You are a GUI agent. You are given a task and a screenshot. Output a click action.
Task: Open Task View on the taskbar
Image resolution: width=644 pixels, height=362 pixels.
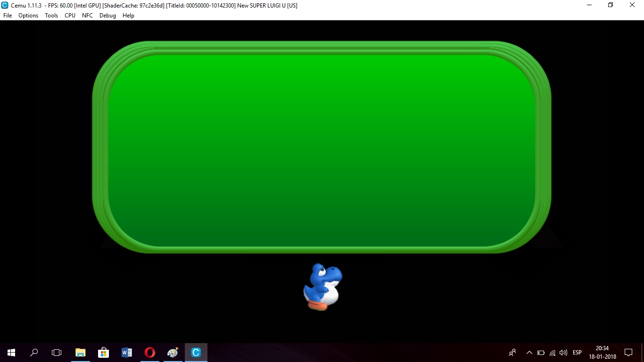pyautogui.click(x=57, y=353)
